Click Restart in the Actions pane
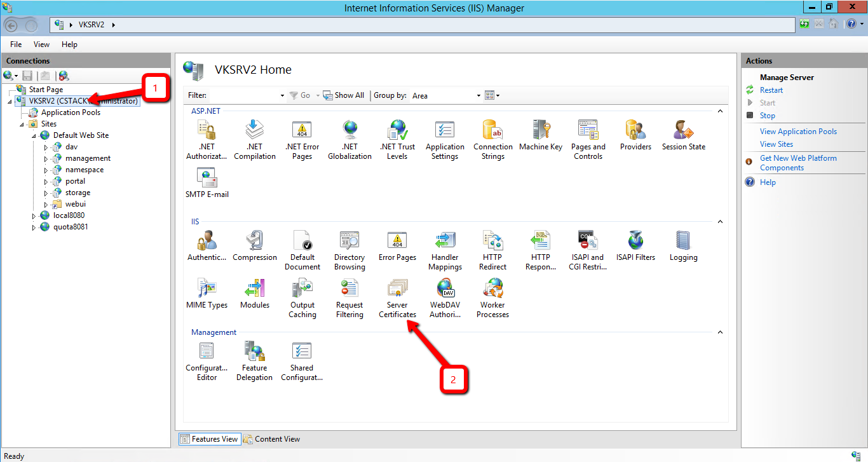 tap(771, 90)
